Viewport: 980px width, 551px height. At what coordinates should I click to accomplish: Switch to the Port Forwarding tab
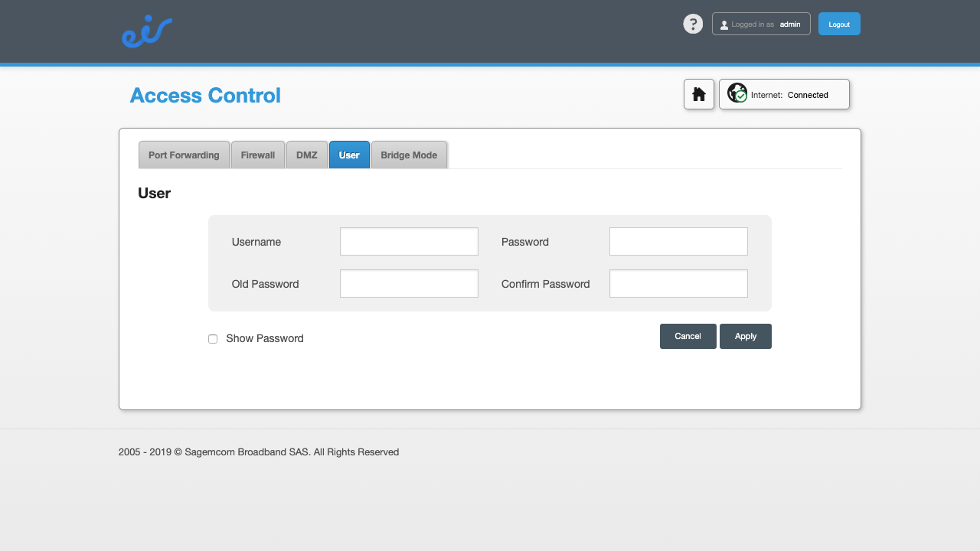[x=184, y=155]
